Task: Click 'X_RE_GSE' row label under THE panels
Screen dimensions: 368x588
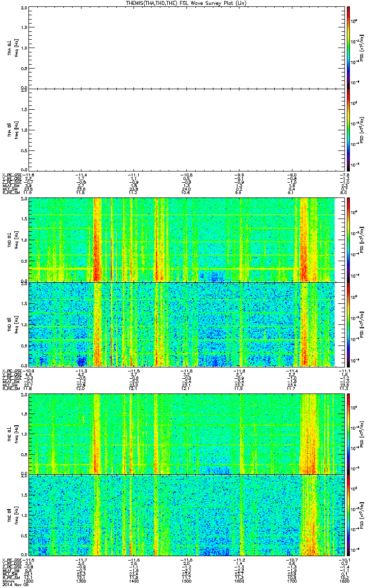Action: [12, 560]
